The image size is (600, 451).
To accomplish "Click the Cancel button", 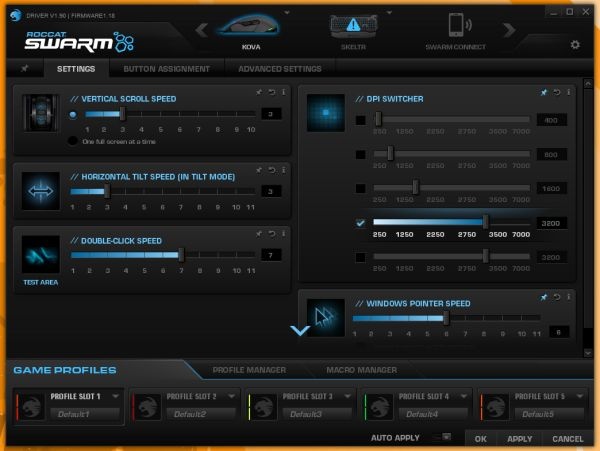I will click(568, 439).
